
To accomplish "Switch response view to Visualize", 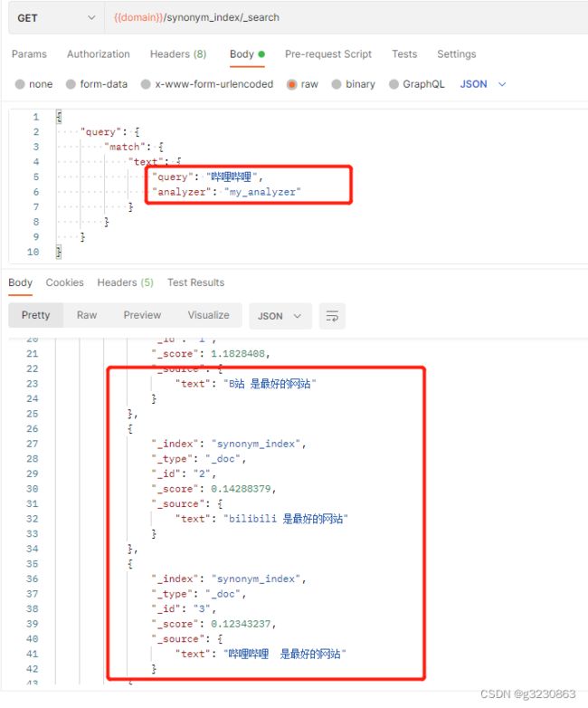I will tap(208, 315).
